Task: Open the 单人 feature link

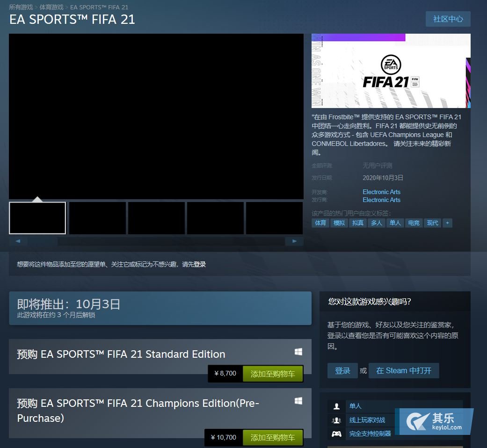Action: pyautogui.click(x=356, y=406)
